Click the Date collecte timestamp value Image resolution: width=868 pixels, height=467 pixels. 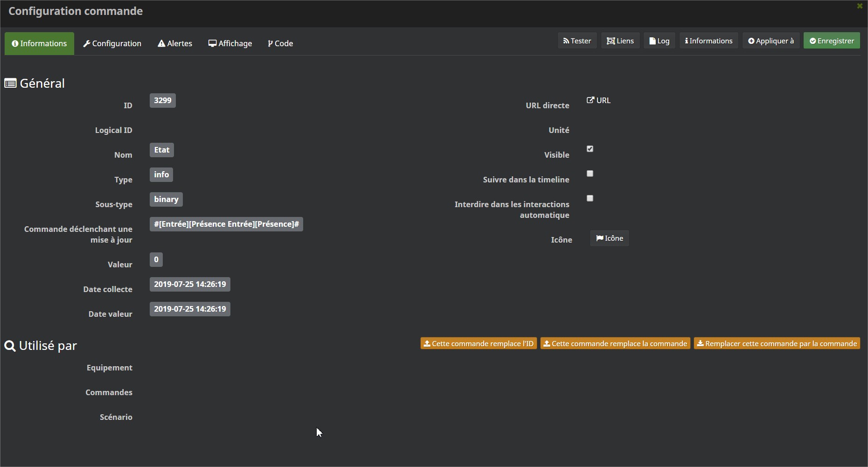[x=190, y=284]
